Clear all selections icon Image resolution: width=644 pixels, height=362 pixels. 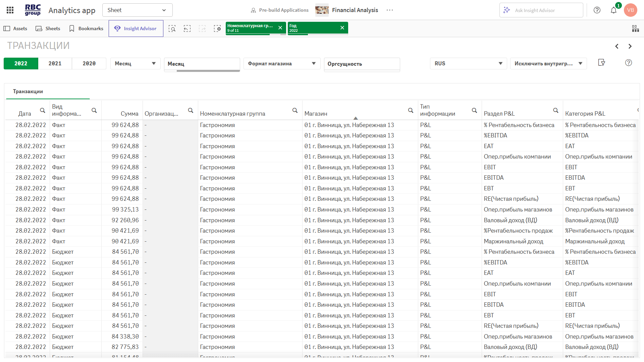[217, 28]
